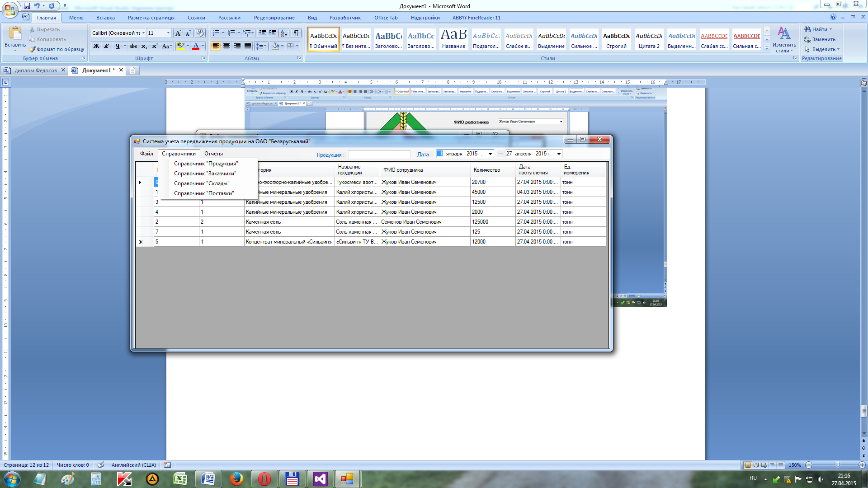868x488 pixels.
Task: Click Find (Найти)
Action: click(818, 29)
